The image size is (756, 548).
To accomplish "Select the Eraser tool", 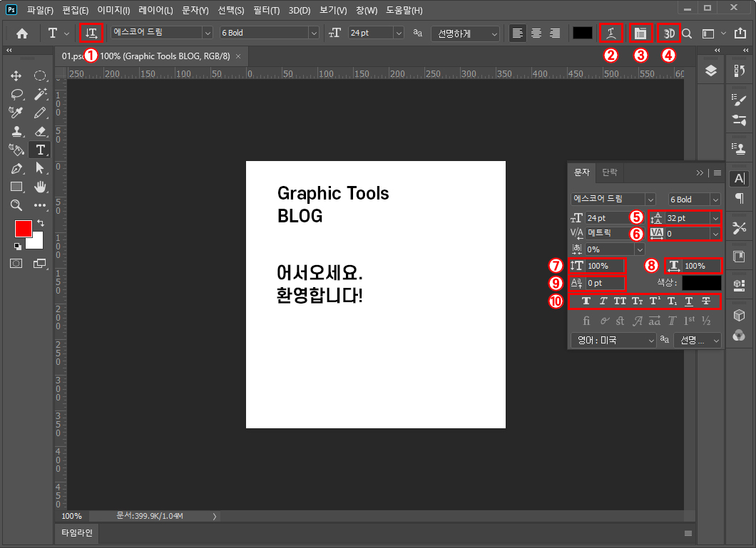I will coord(41,131).
